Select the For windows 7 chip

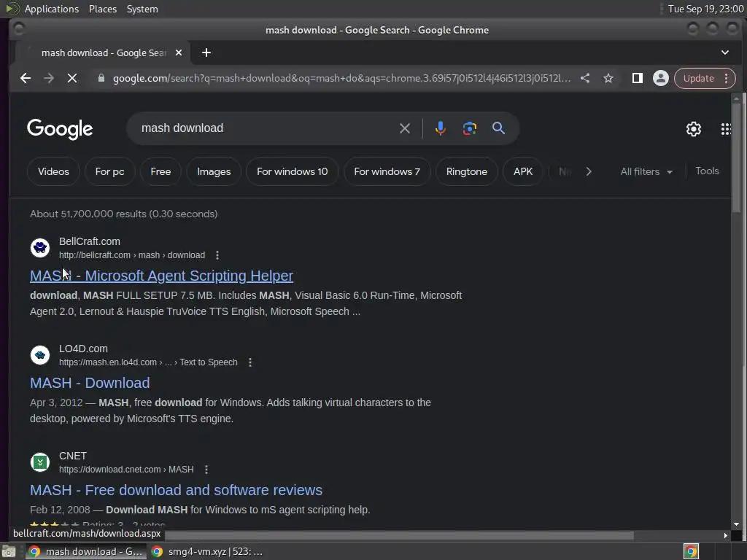387,171
